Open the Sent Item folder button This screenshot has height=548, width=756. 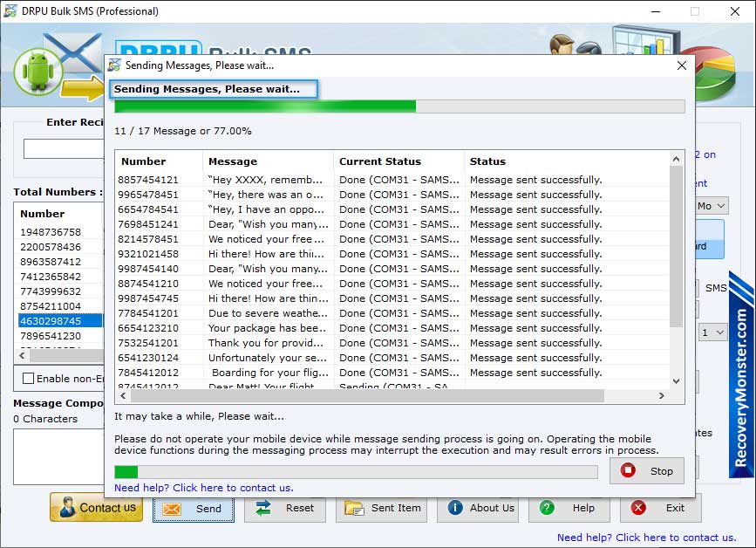click(381, 509)
